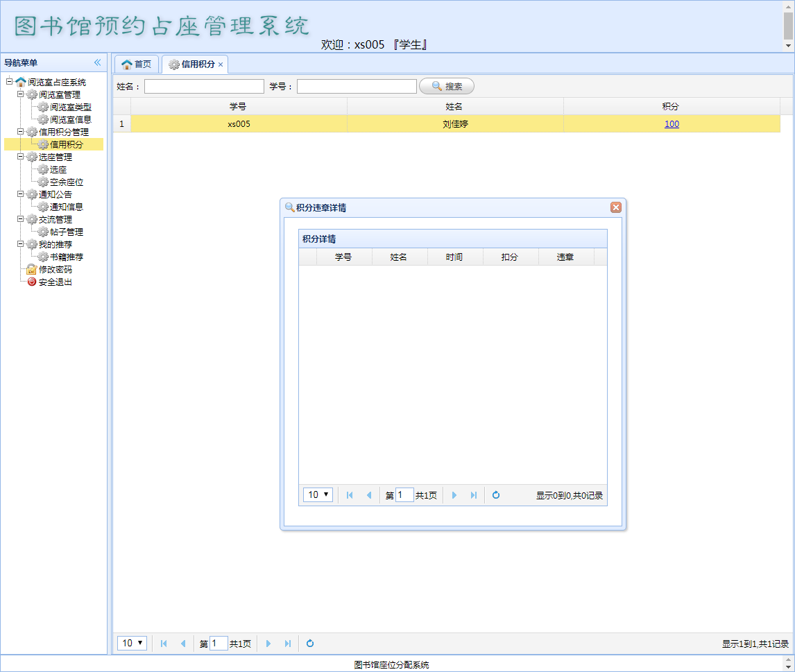This screenshot has height=672, width=795.
Task: Click the gear icon beside 我的推荐
Action: 31,244
